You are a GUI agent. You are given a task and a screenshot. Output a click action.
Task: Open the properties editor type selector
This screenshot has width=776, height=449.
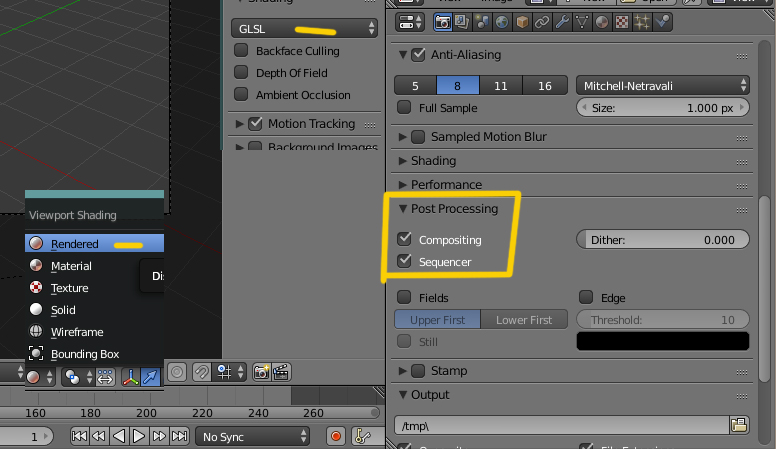click(410, 22)
